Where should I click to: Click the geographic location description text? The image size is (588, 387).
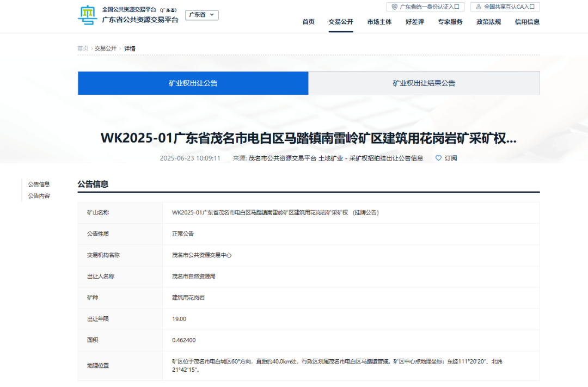[x=337, y=366]
